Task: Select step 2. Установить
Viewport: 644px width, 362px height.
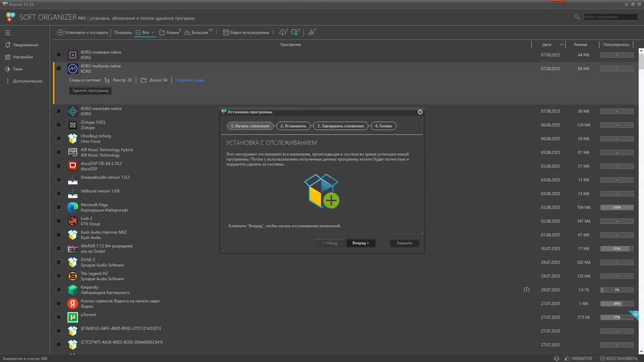Action: (x=293, y=126)
